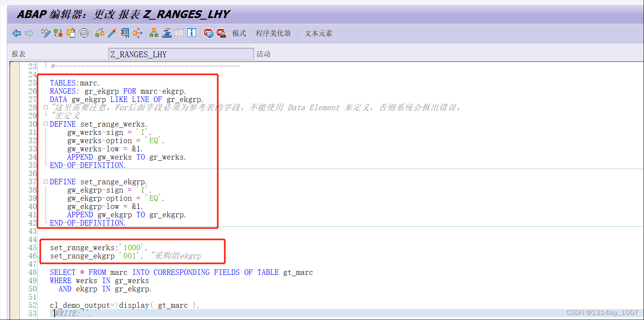Image resolution: width=644 pixels, height=320 pixels.
Task: Click the set_range_werks:'1000' call line
Action: pyautogui.click(x=99, y=247)
